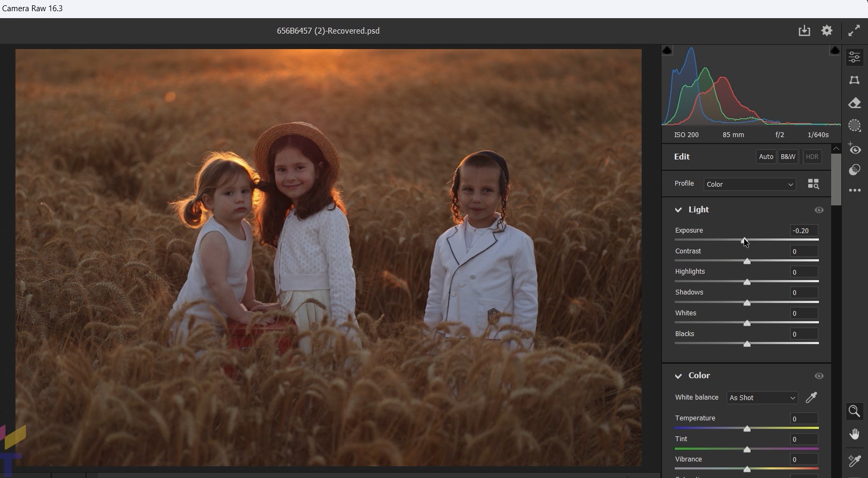
Task: Open the Profile dropdown showing Color
Action: (749, 185)
